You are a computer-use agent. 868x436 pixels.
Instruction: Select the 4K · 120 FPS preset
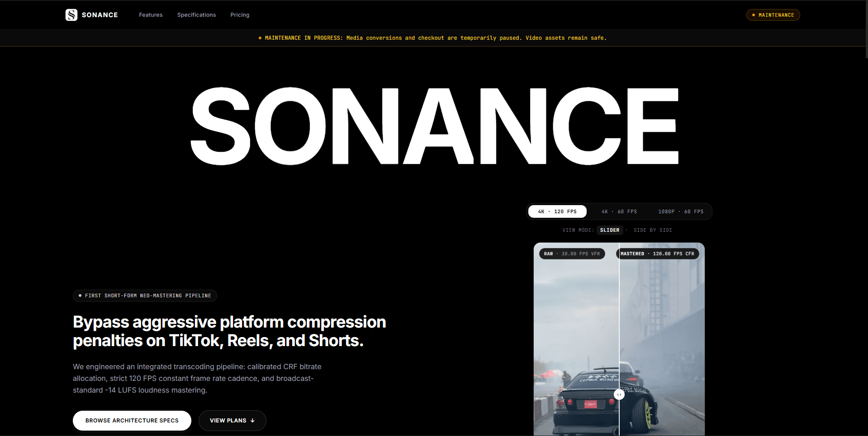557,211
